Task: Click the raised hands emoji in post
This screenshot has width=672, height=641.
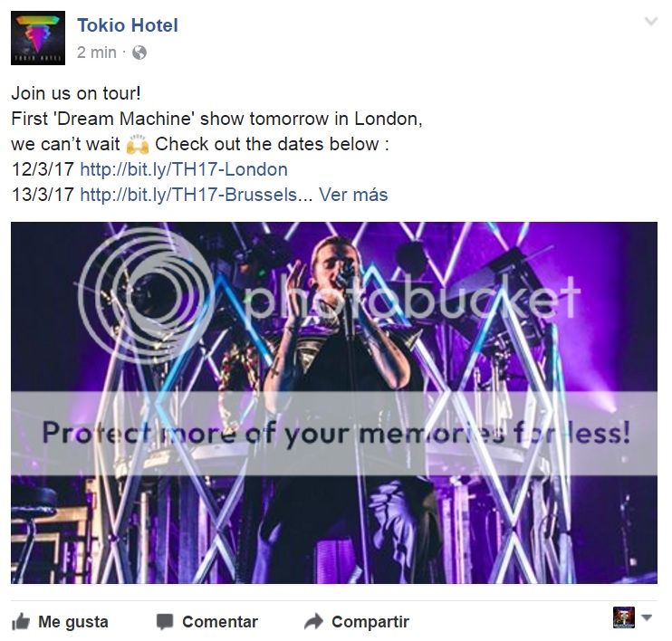Action: [x=138, y=144]
